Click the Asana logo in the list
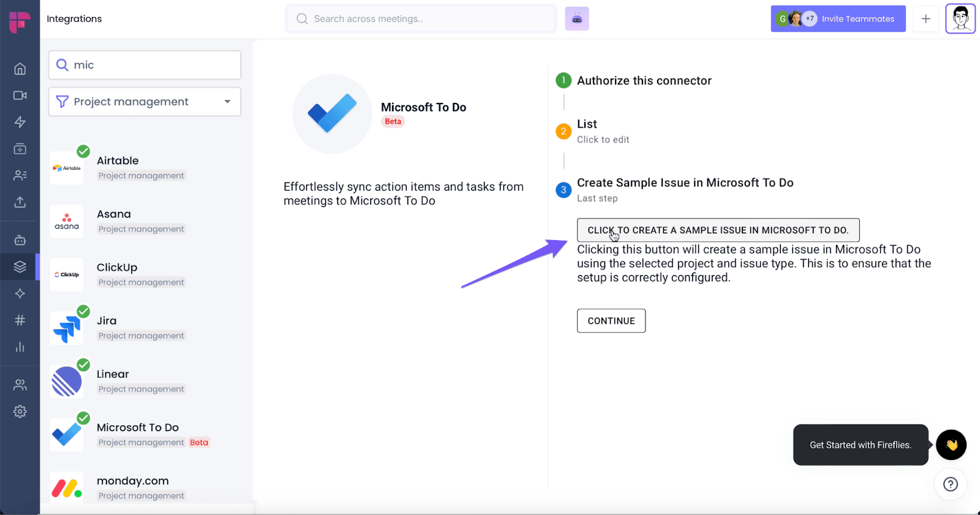980x515 pixels. tap(67, 221)
